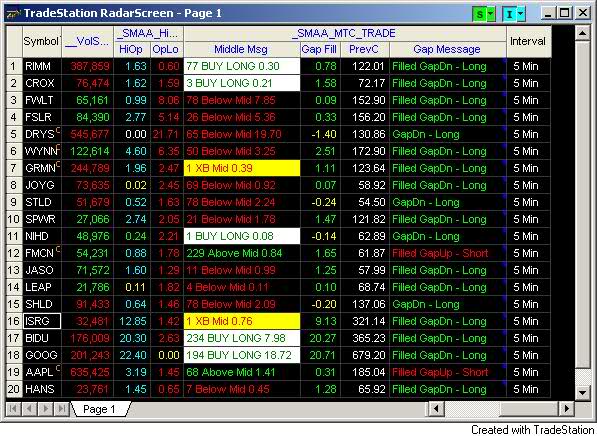Click the Gap Fill column header
597x436 pixels.
[320, 50]
